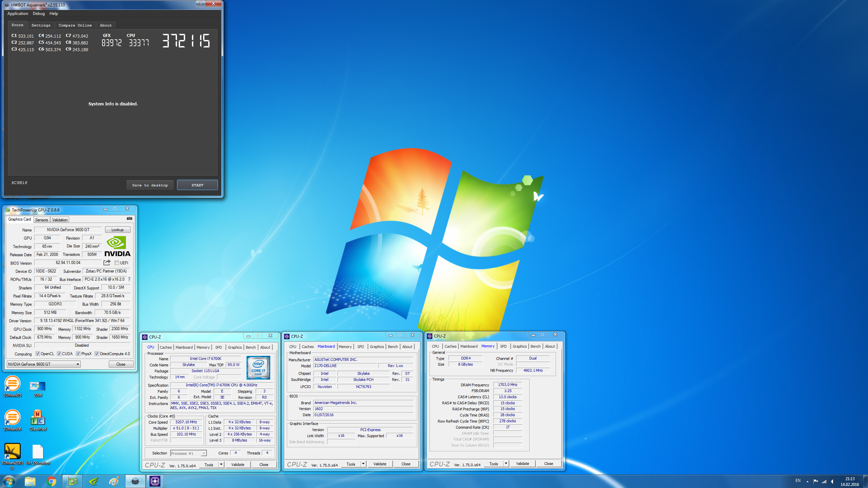868x488 pixels.
Task: Switch to the CPU-Z taskbar button
Action: coord(155,481)
